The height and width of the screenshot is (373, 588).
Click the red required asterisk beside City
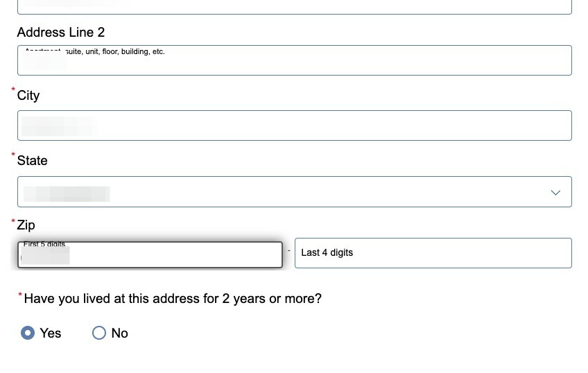pyautogui.click(x=13, y=90)
